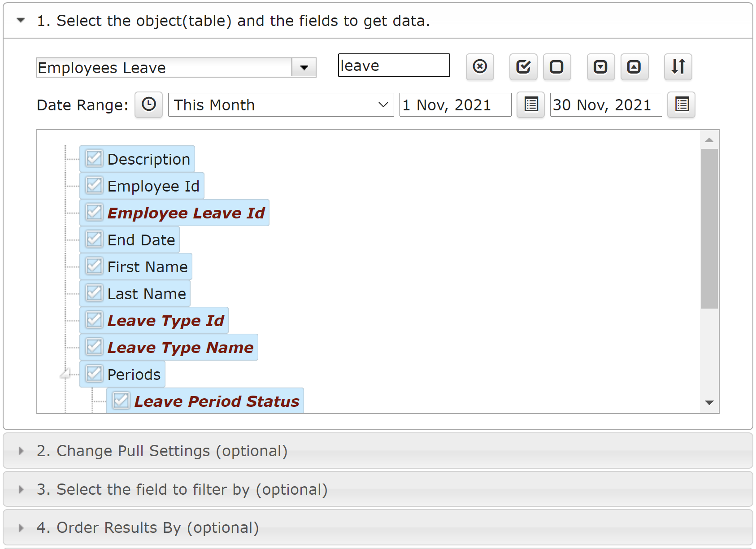Click the field list scrollbar down arrow
Viewport: 756px width, 549px height.
tap(709, 403)
